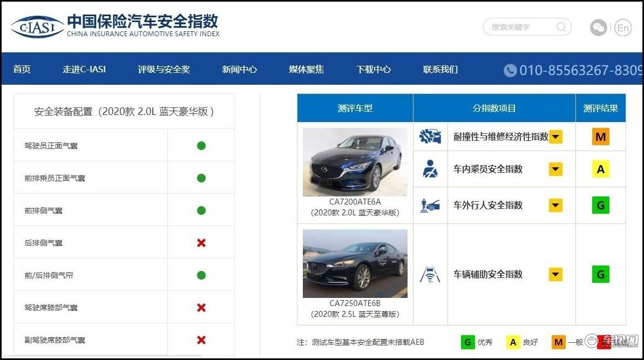Click the 车辆辅助安全指数 label
The width and height of the screenshot is (644, 360).
(488, 274)
